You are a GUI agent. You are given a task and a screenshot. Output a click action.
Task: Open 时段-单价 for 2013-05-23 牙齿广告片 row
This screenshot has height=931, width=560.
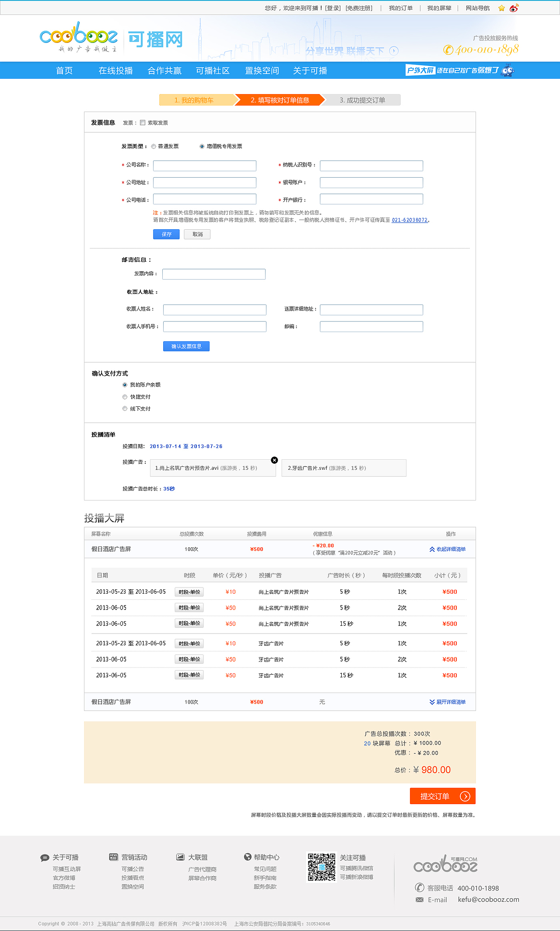click(189, 644)
